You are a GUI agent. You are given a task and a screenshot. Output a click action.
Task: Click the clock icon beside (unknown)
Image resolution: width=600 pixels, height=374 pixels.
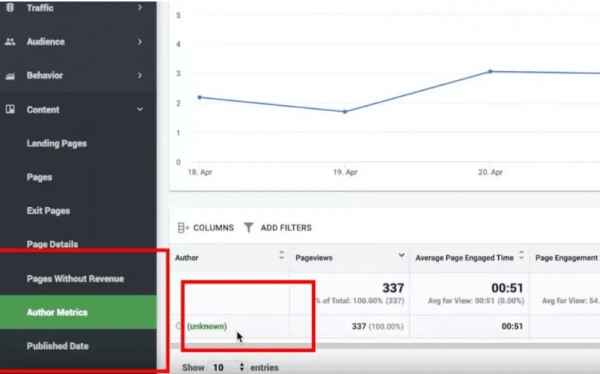pos(178,326)
